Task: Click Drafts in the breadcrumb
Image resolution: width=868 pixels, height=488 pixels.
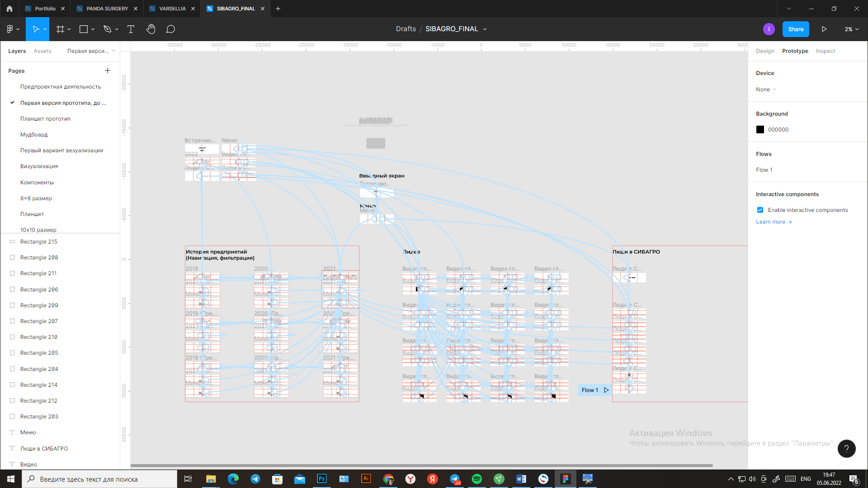Action: click(406, 29)
